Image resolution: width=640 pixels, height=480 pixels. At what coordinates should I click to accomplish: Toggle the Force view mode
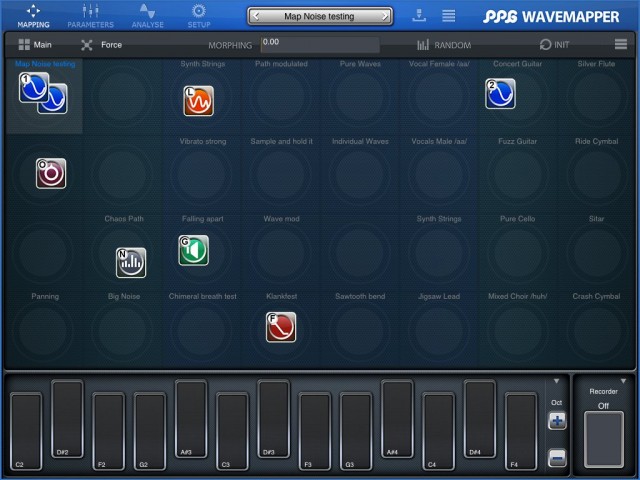(101, 45)
